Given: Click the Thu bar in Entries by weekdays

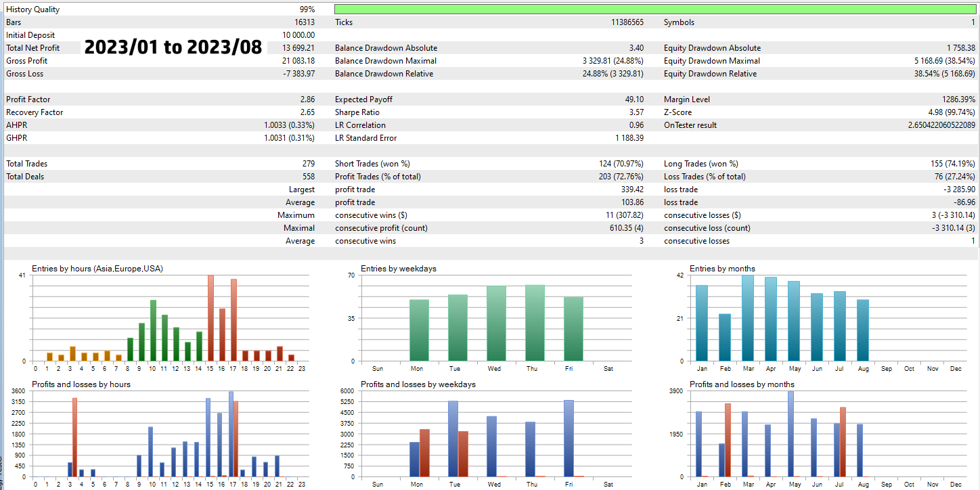Looking at the screenshot, I should pos(535,323).
